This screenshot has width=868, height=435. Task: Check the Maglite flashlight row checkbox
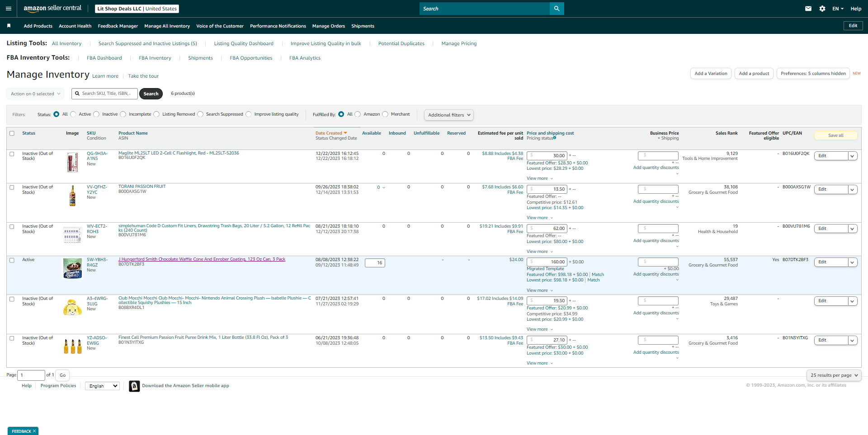point(12,154)
